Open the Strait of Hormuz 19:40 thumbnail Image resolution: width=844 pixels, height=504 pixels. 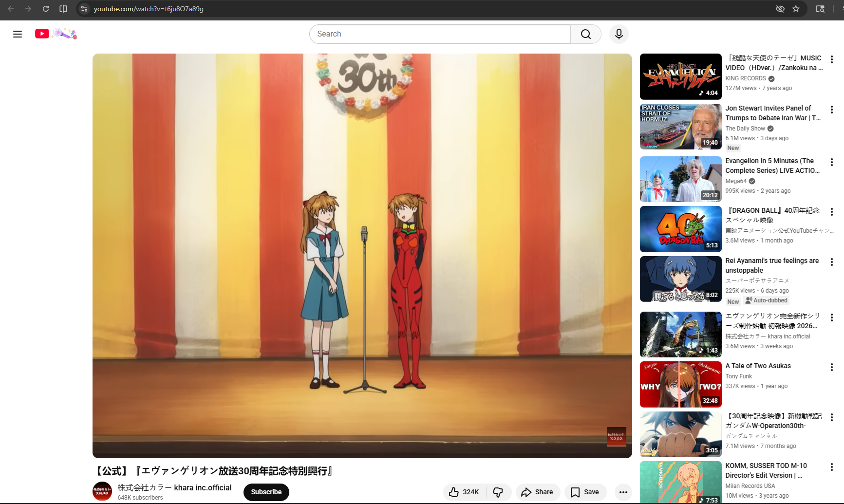(681, 127)
